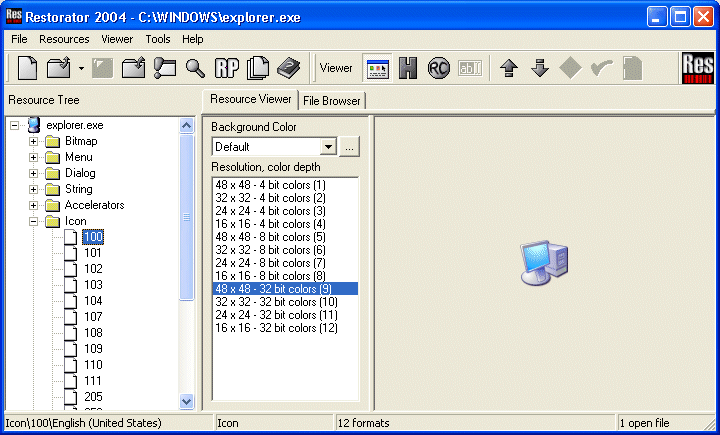Click the Move down arrow icon
720x435 pixels.
coord(540,68)
